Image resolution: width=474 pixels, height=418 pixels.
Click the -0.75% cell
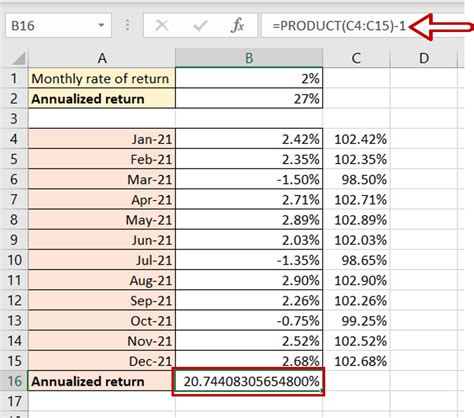coord(249,320)
